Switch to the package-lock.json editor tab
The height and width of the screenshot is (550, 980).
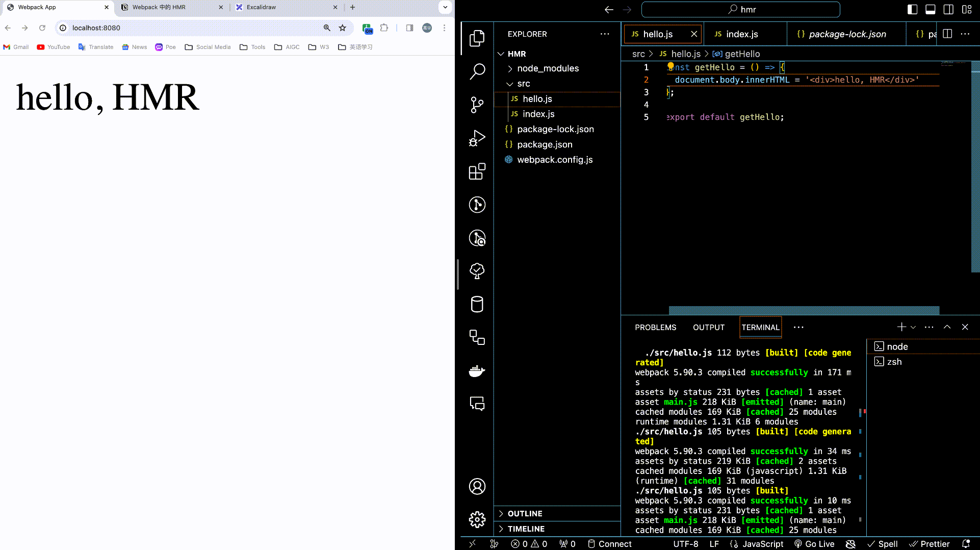coord(846,34)
